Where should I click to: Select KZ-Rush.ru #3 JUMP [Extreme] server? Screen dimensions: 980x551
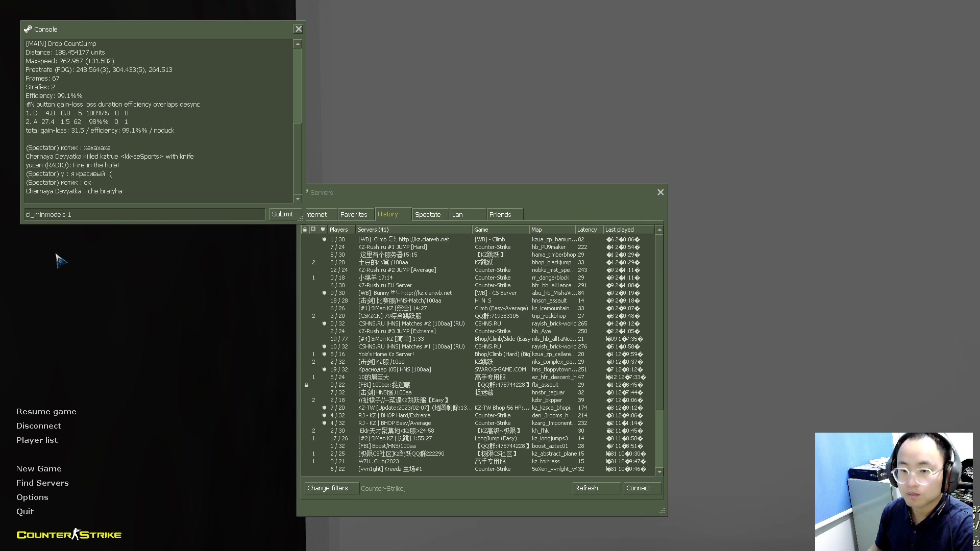pos(479,331)
